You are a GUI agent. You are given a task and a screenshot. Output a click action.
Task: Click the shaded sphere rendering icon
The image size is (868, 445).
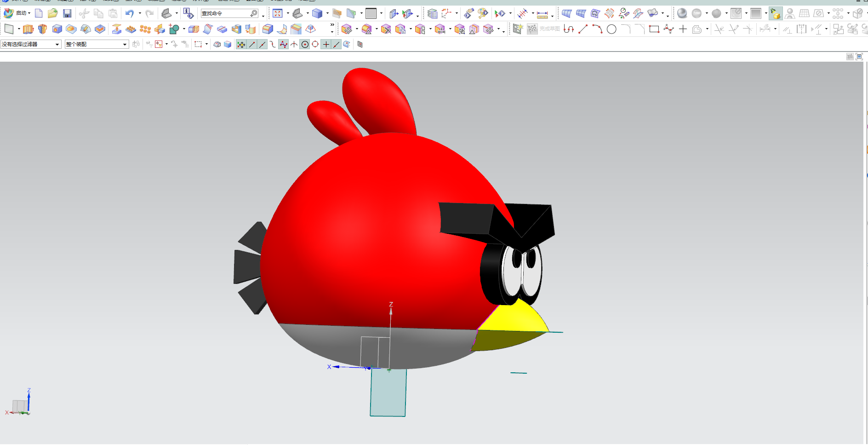[x=682, y=13]
